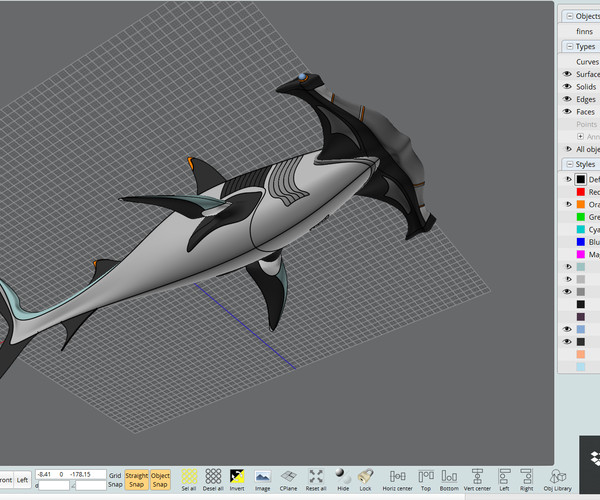
Task: Align objects with Horiz center
Action: 398,477
